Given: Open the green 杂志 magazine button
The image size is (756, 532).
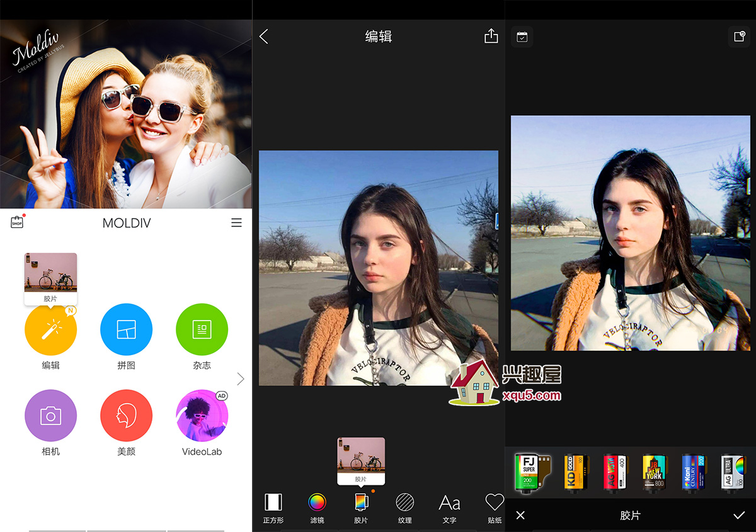Looking at the screenshot, I should 202,329.
